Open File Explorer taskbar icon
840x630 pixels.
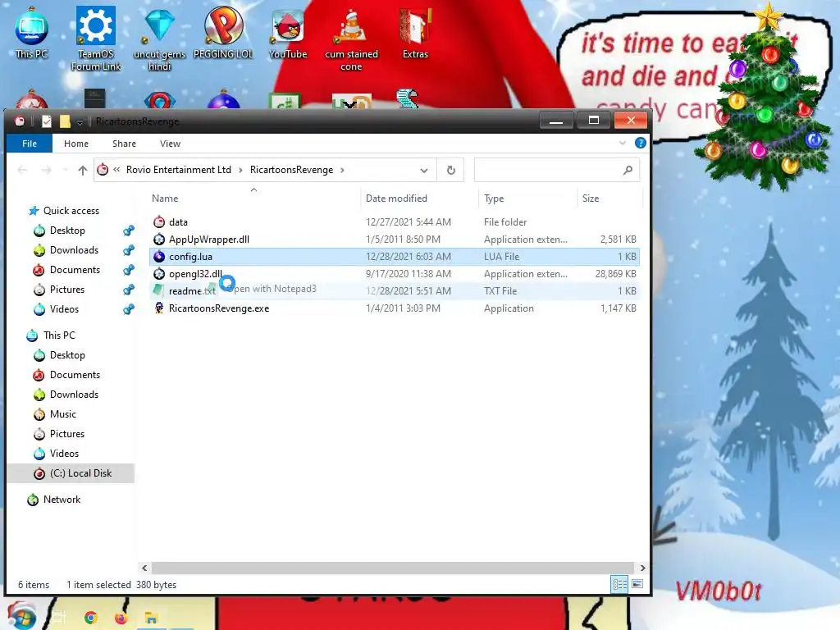click(151, 618)
